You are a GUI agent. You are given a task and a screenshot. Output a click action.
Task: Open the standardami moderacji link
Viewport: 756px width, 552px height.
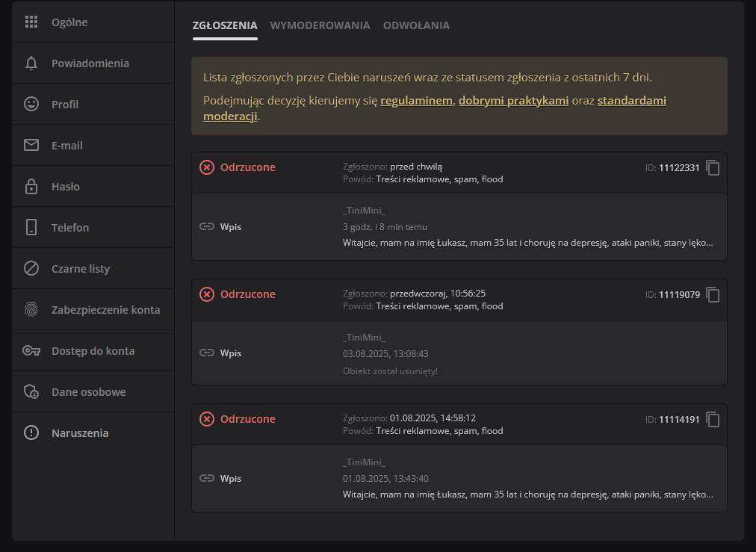click(x=631, y=101)
